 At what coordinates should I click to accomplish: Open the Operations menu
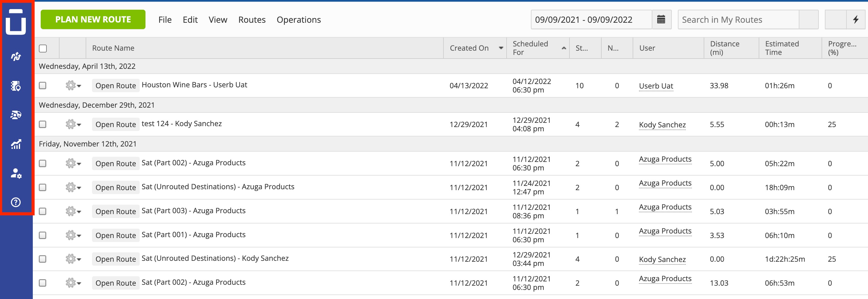pyautogui.click(x=299, y=20)
